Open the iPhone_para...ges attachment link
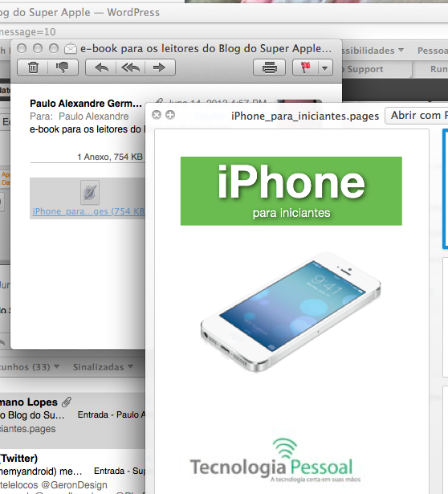The height and width of the screenshot is (494, 448). tap(88, 211)
